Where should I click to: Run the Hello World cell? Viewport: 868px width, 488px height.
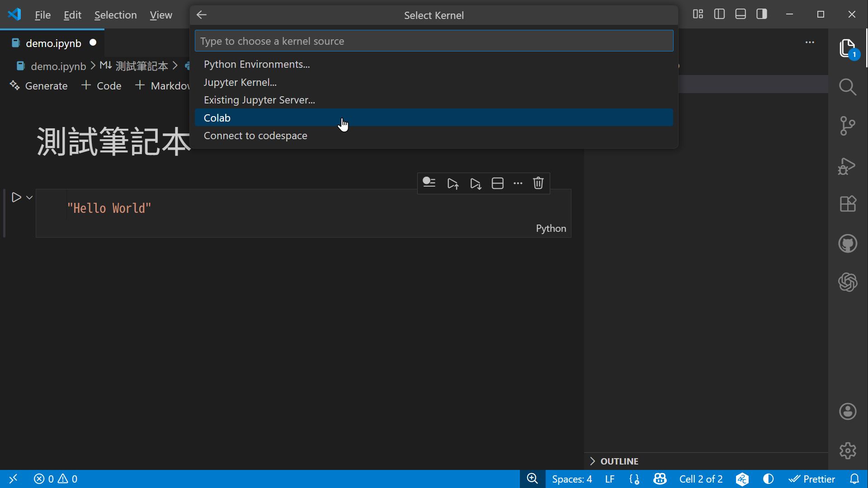tap(16, 197)
